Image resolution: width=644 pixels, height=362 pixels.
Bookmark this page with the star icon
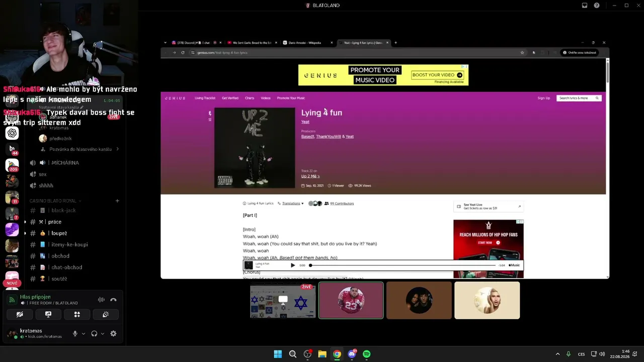(x=522, y=53)
